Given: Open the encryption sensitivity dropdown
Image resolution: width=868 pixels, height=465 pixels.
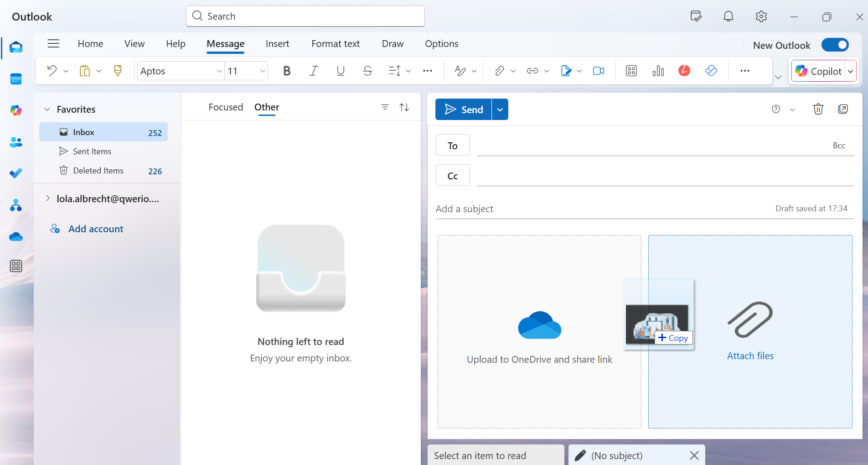Looking at the screenshot, I should point(792,110).
